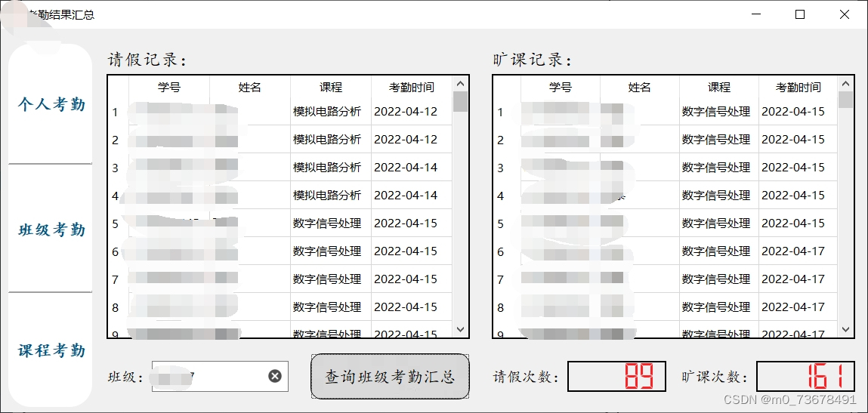
Task: Open the 个人考勤 tab
Action: coord(51,104)
